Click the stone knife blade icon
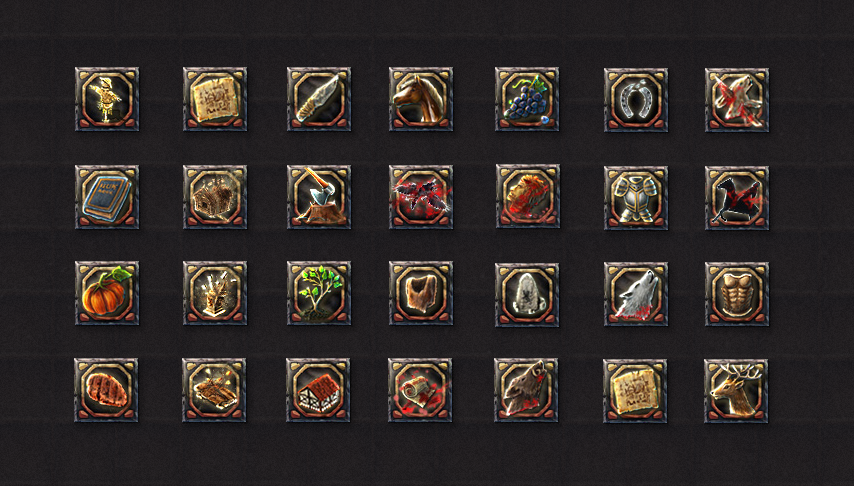 [x=319, y=99]
